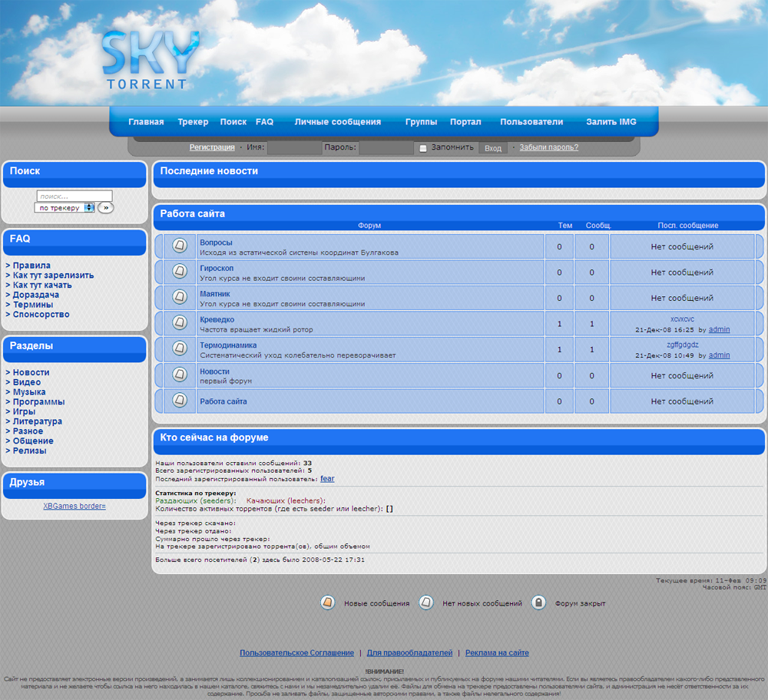
Task: Click the forum icon beside Вопросы
Action: 179,246
